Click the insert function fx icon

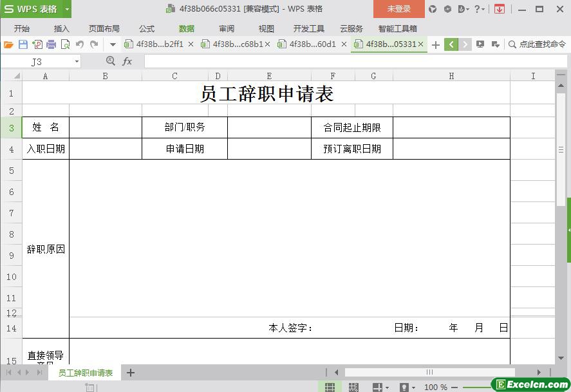(127, 61)
